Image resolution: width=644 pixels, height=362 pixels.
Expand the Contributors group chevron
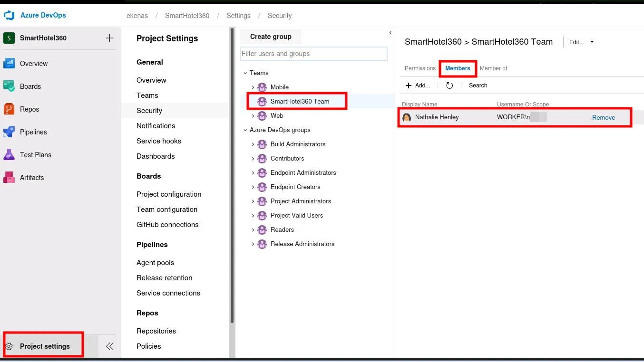click(253, 159)
